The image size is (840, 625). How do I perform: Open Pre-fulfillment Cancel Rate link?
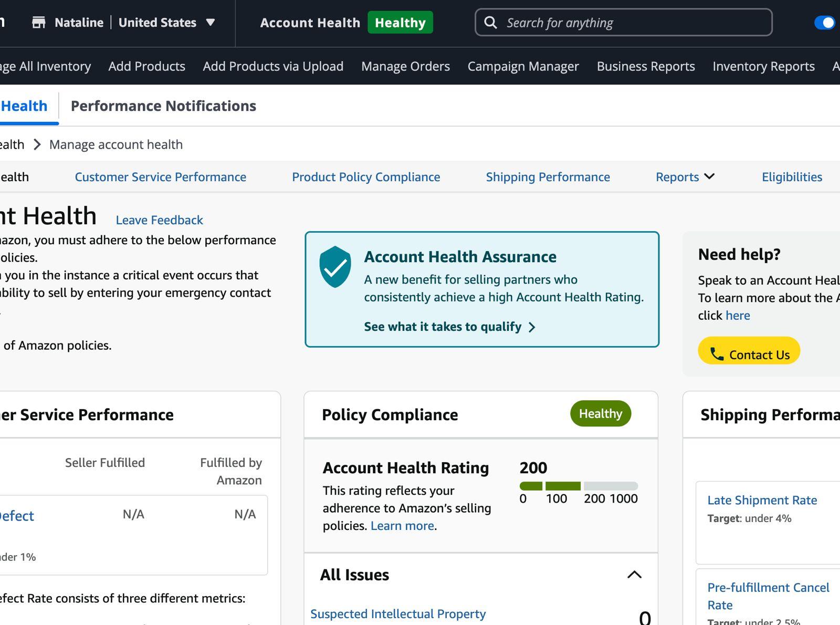point(768,596)
